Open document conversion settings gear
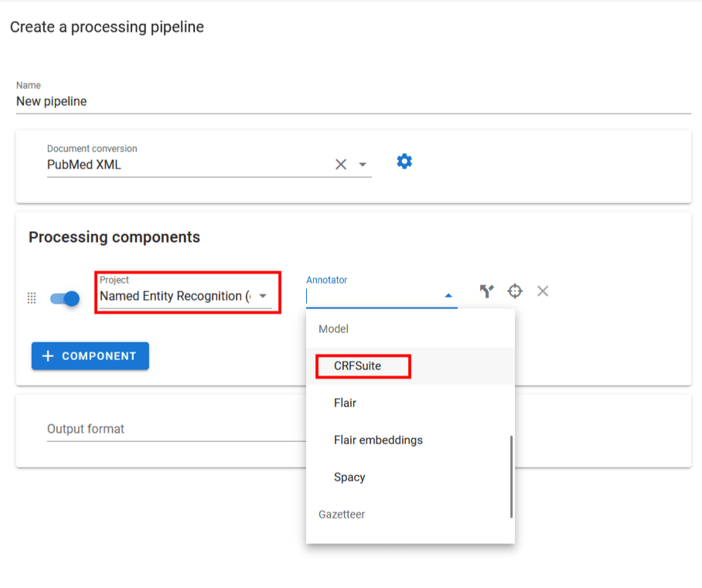Image resolution: width=702 pixels, height=588 pixels. 404,161
